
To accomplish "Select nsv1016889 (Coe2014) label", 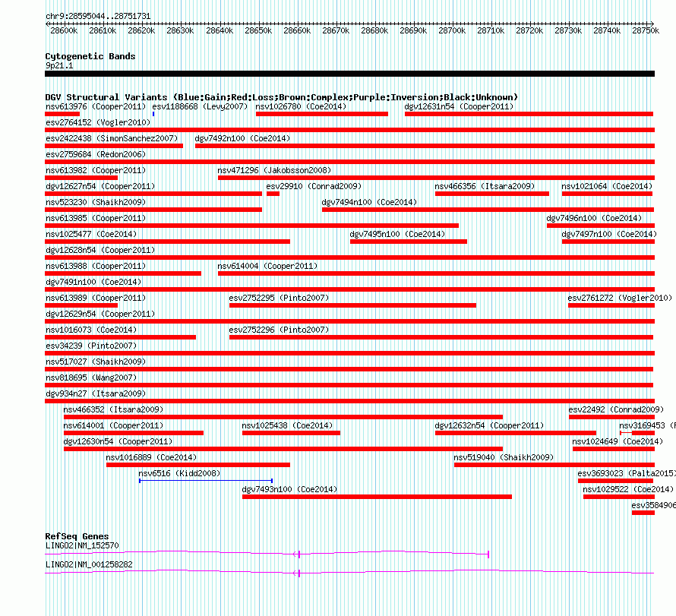I will 151,457.
